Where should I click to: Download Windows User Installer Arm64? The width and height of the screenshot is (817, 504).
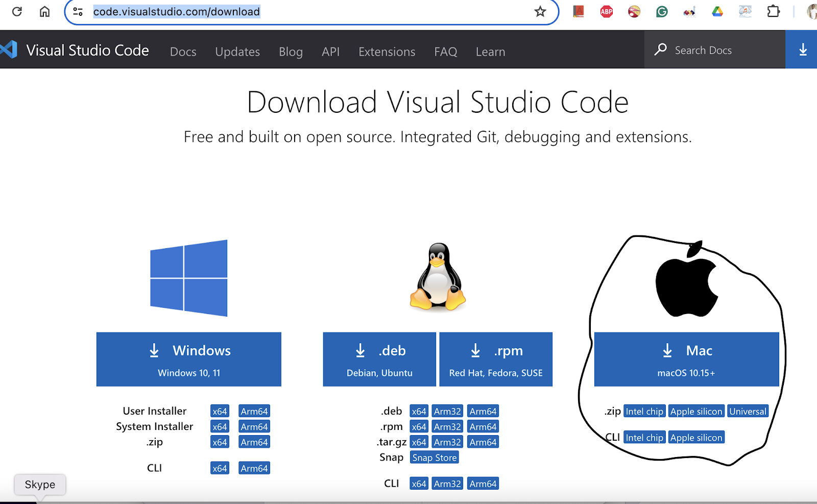(254, 411)
